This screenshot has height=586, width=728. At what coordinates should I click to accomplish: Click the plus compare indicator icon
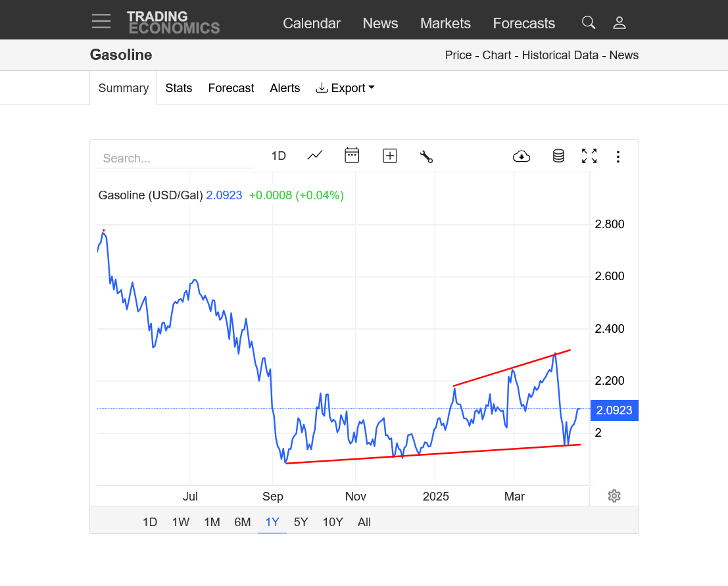[x=390, y=156]
